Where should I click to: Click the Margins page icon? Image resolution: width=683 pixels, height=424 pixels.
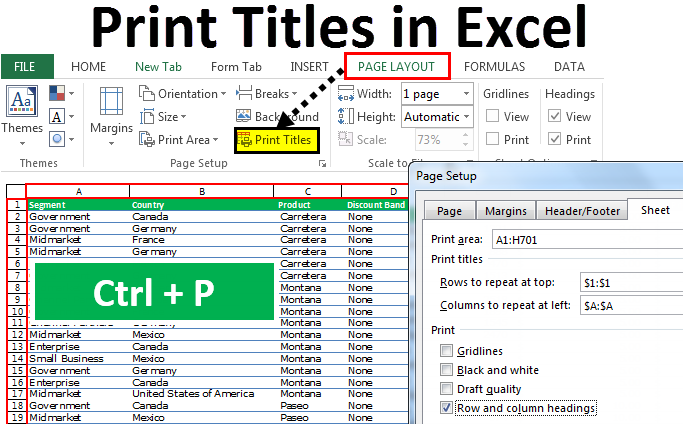112,101
